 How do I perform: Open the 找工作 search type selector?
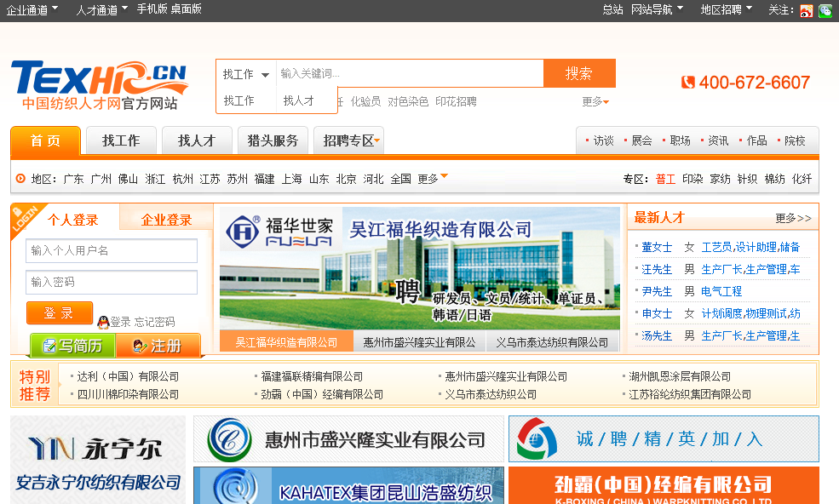tap(246, 74)
